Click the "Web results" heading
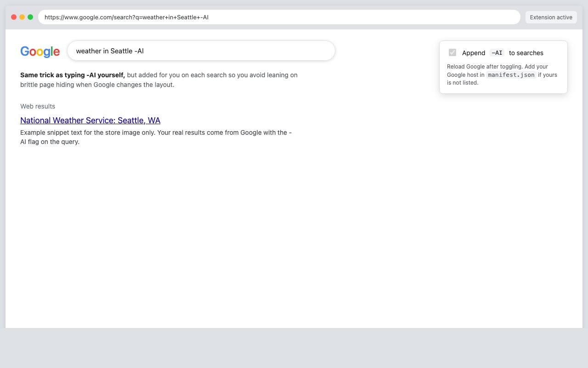This screenshot has height=368, width=588. pyautogui.click(x=38, y=106)
